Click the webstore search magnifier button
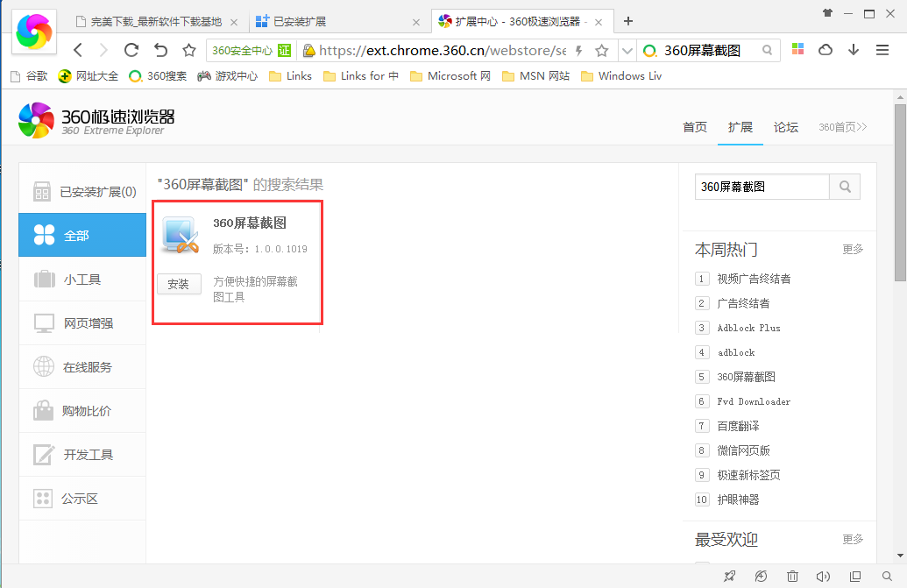The height and width of the screenshot is (588, 907). tap(845, 187)
